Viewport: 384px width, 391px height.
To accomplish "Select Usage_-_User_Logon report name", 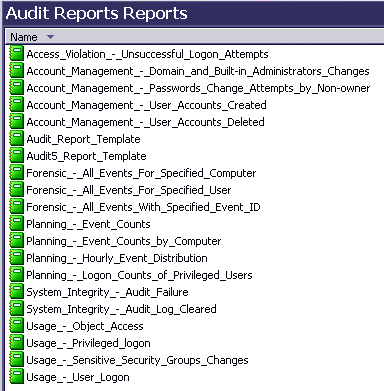I will click(x=78, y=377).
